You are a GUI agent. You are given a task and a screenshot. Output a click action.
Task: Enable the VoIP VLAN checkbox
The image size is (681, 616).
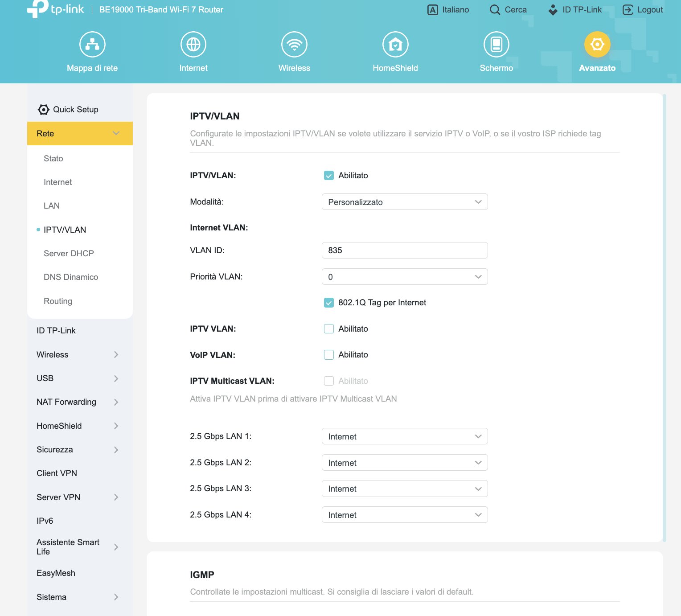[x=329, y=355]
